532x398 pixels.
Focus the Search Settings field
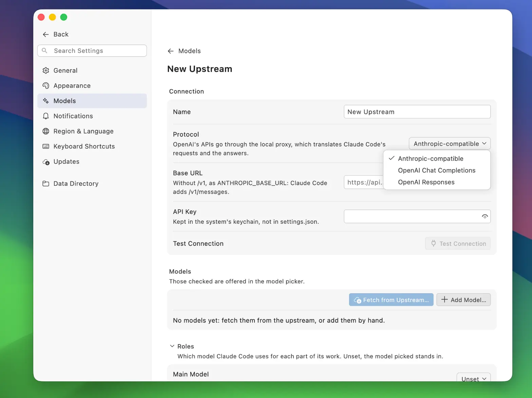pyautogui.click(x=92, y=51)
